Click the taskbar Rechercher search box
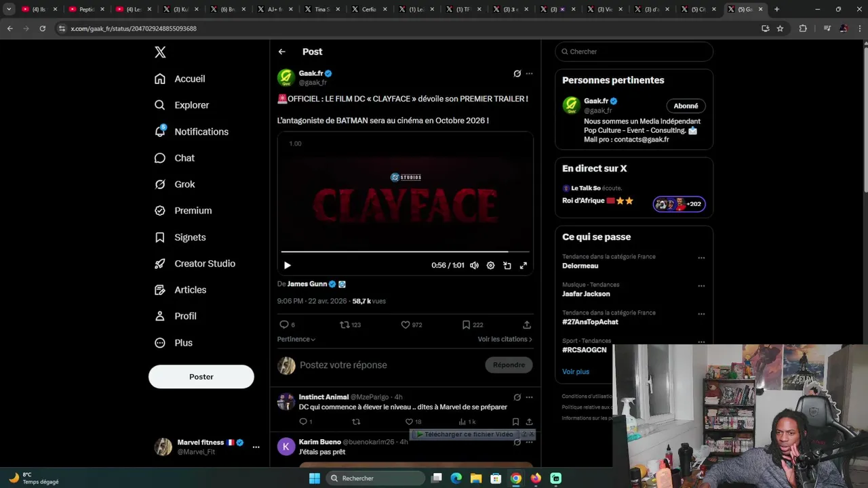This screenshot has width=868, height=488. (x=375, y=479)
